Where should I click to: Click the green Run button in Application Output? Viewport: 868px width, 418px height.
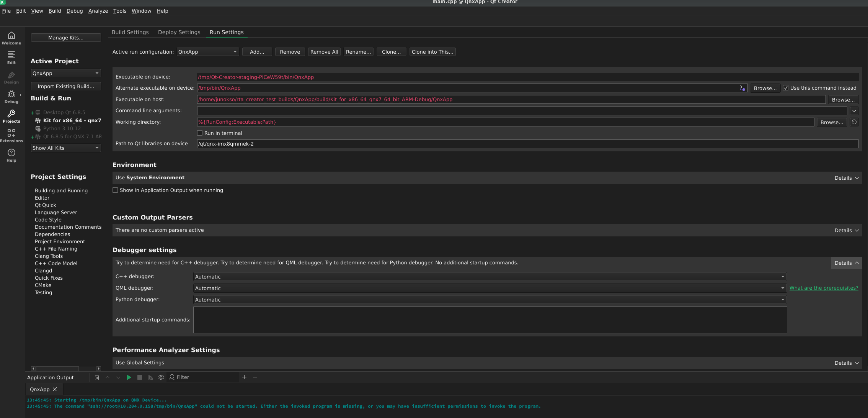pos(129,377)
